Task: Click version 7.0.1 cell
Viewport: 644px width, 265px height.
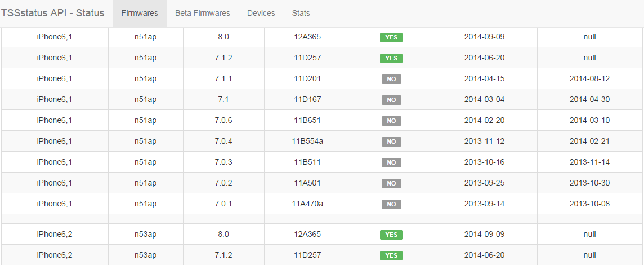Action: [223, 204]
